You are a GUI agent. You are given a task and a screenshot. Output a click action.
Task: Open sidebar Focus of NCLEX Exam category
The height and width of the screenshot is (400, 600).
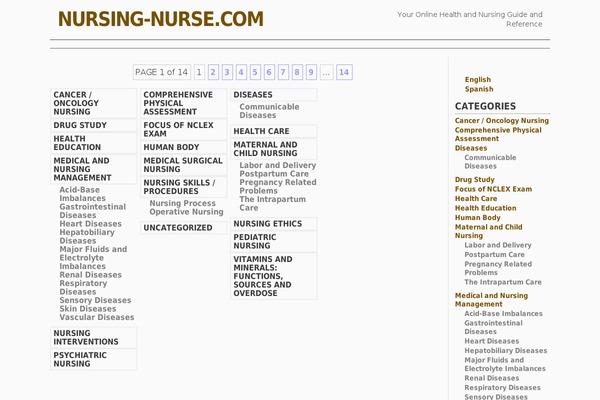tap(493, 189)
